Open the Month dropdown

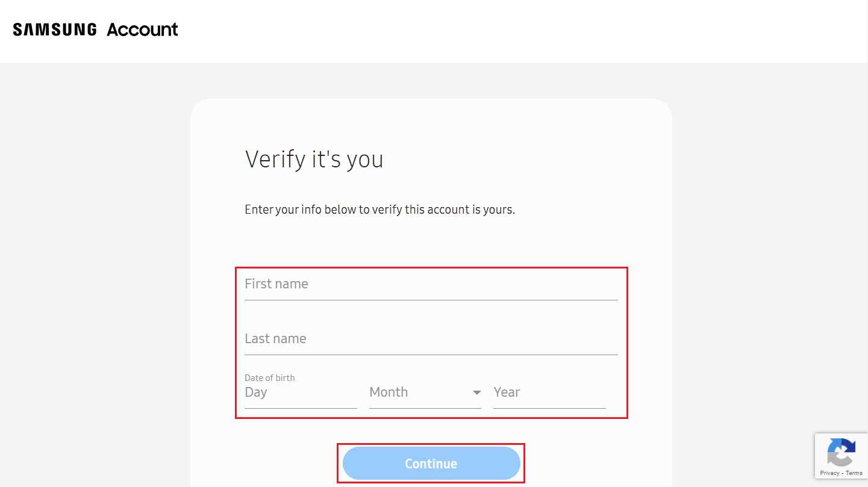[x=425, y=392]
